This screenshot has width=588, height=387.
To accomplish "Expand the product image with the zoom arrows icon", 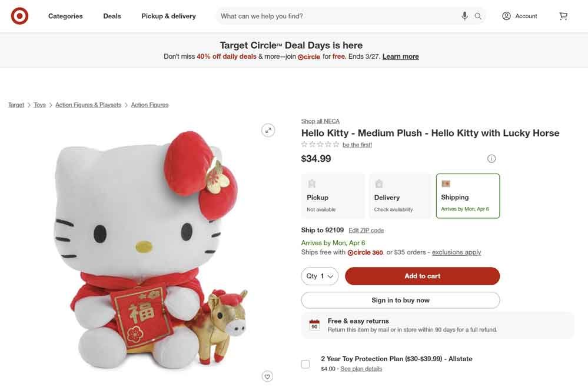I will [268, 129].
